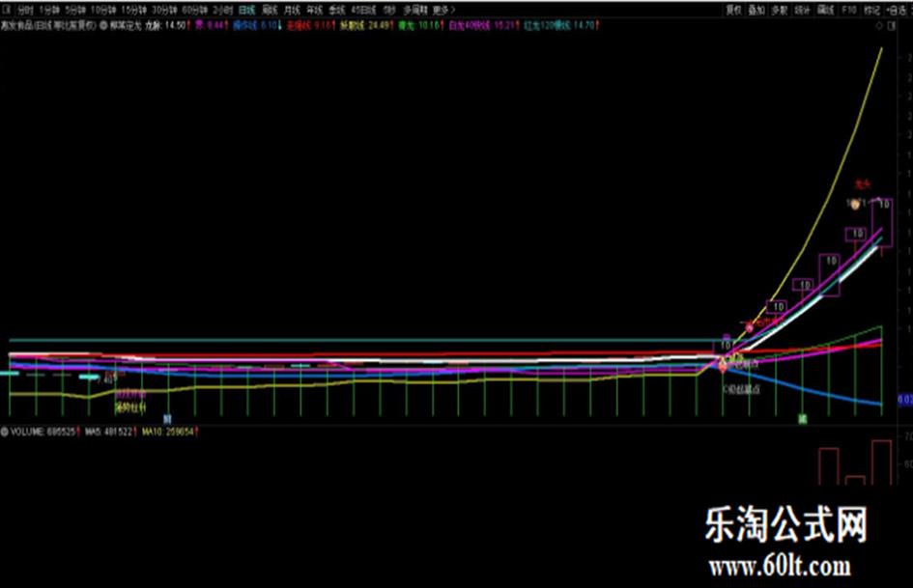Click the diamond icon at chart top-right

879,26
